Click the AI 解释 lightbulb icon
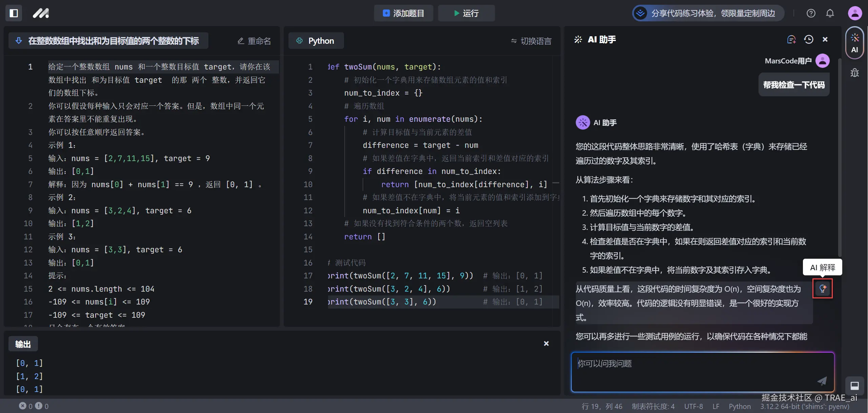868x413 pixels. pyautogui.click(x=822, y=289)
